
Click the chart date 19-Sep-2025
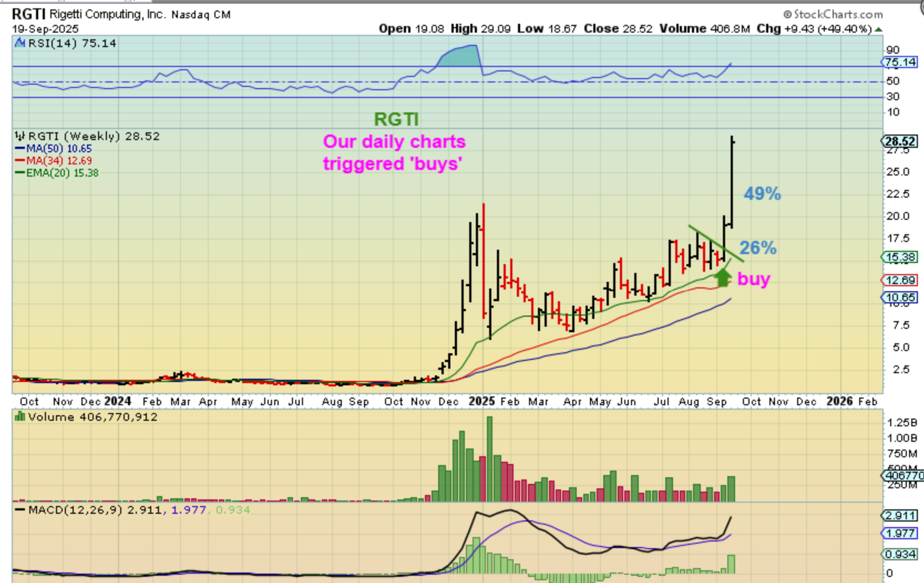coord(45,29)
